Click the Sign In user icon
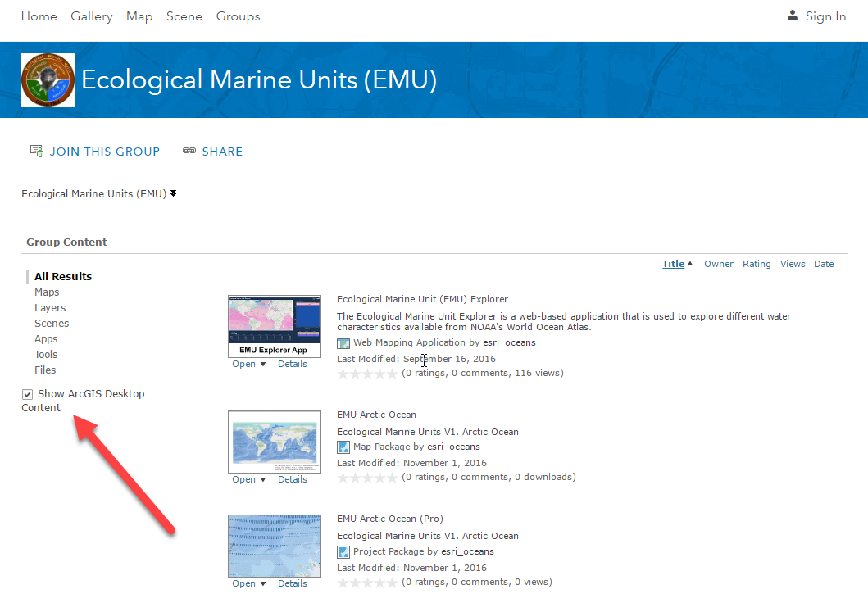 792,16
